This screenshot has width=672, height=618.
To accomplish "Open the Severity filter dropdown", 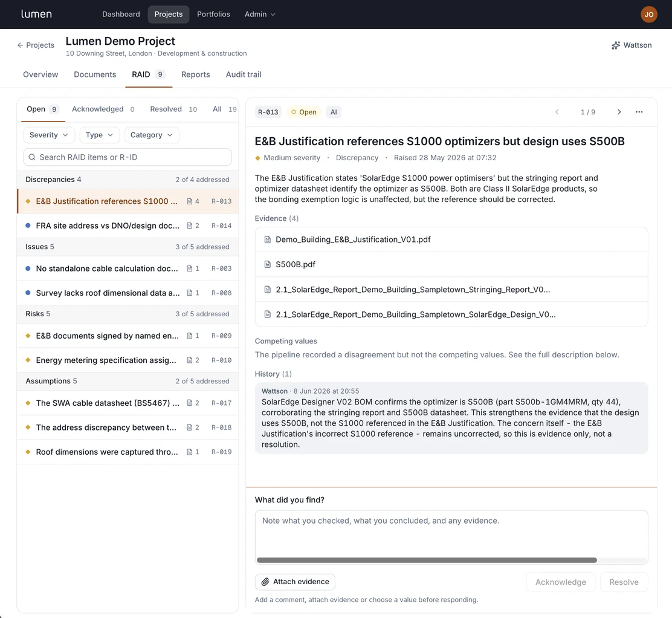I will (x=49, y=135).
